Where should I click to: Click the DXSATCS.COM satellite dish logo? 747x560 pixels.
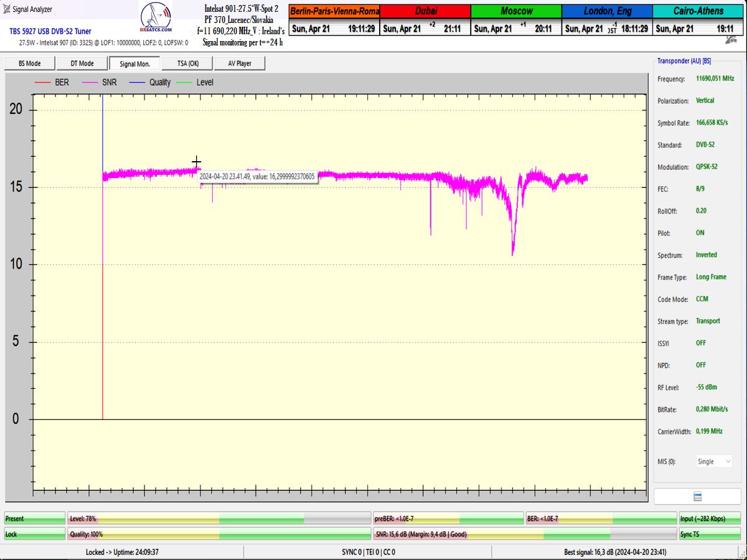click(x=156, y=21)
